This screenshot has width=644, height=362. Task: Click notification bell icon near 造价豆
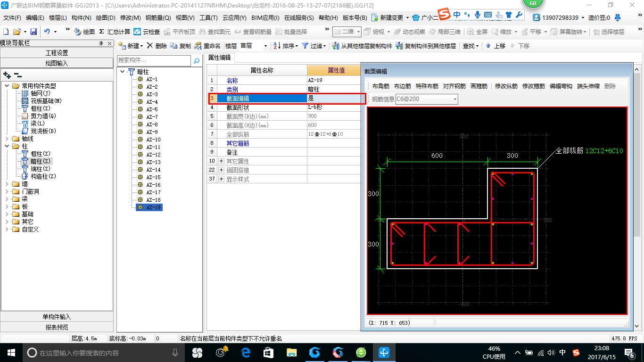pyautogui.click(x=618, y=17)
